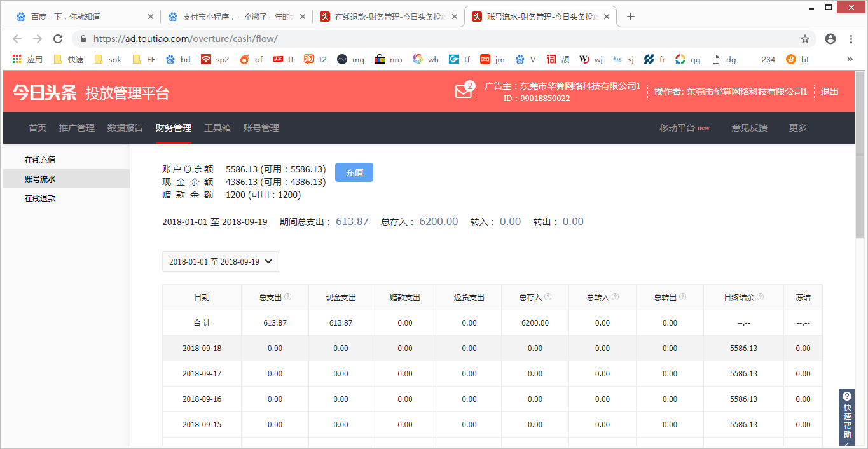
Task: Open the 'wh' bookmark
Action: 426,59
